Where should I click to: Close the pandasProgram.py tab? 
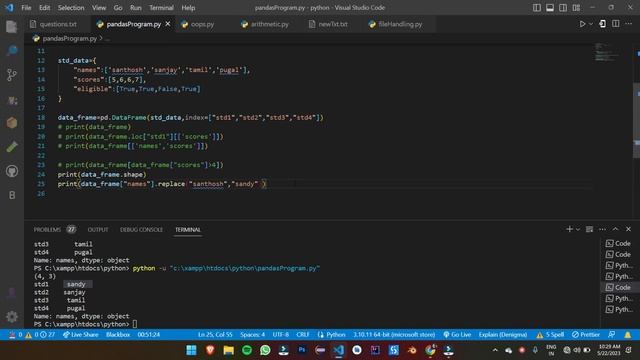click(x=168, y=24)
